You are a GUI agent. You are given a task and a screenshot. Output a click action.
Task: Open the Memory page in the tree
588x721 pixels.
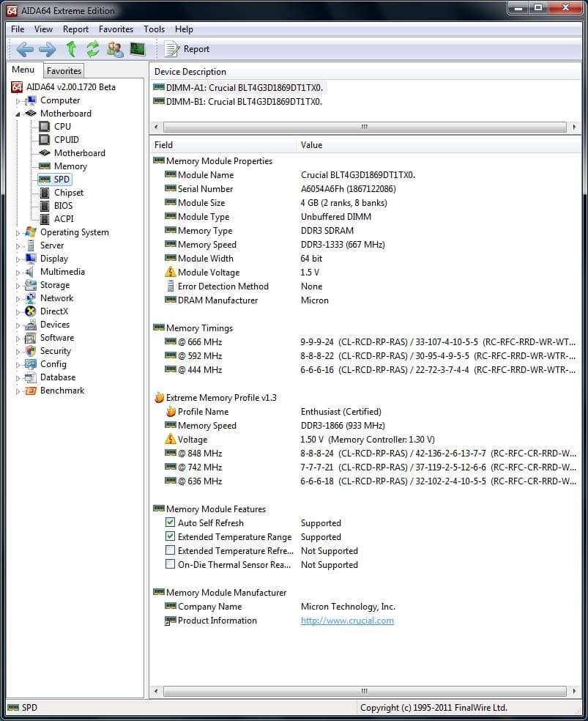coord(70,166)
